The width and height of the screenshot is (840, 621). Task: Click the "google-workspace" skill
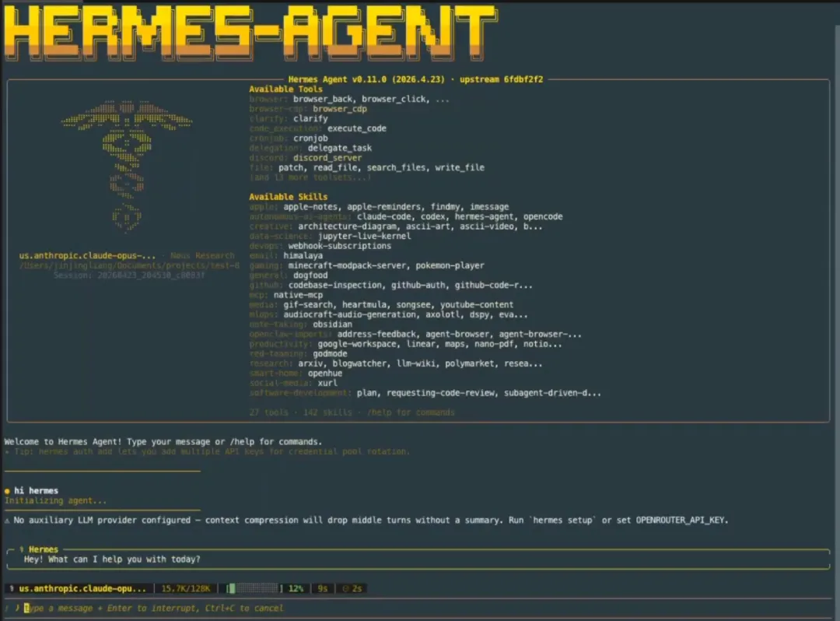tap(357, 344)
